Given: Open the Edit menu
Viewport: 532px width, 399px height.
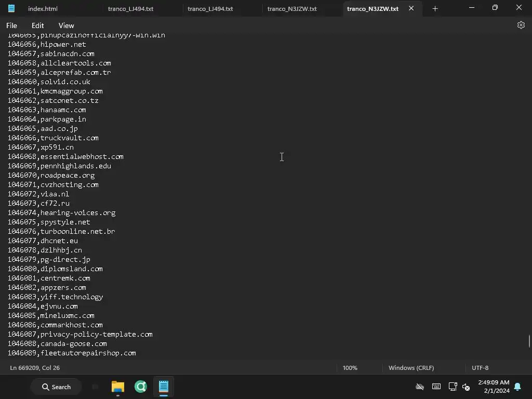Looking at the screenshot, I should point(37,25).
